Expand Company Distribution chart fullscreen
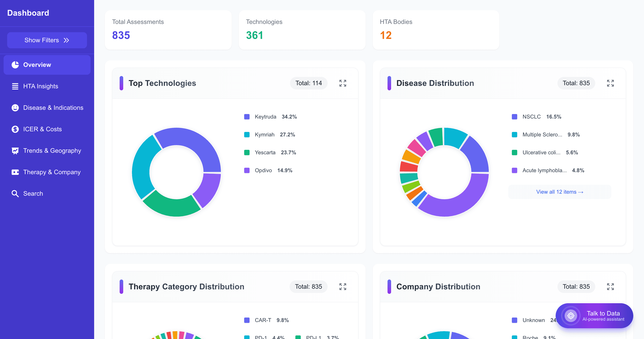 [x=610, y=287]
